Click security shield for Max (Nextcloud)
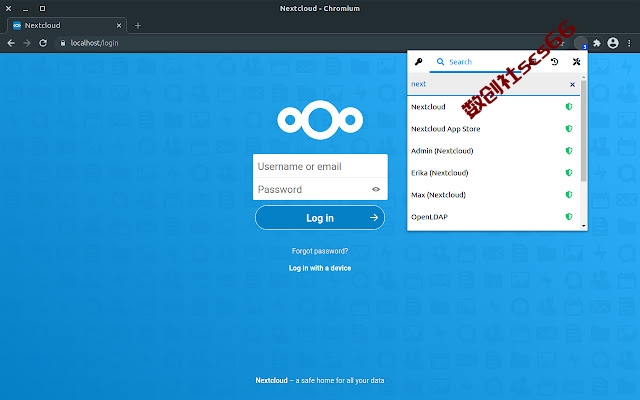This screenshot has height=400, width=640. [x=569, y=195]
